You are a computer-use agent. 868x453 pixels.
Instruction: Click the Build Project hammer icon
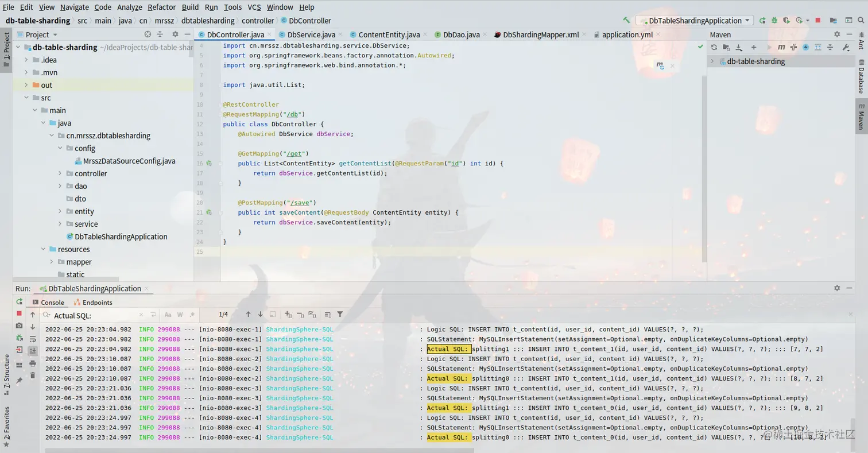coord(626,20)
